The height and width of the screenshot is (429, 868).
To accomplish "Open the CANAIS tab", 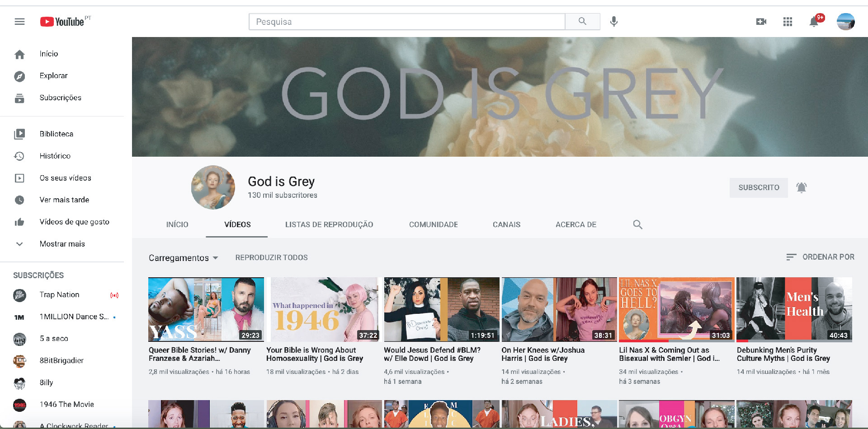I will click(x=506, y=224).
